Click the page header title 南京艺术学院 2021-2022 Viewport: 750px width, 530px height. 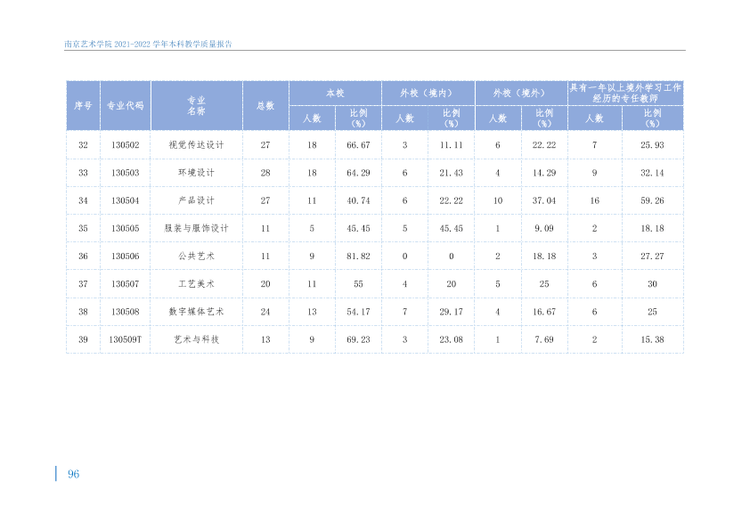tap(148, 44)
